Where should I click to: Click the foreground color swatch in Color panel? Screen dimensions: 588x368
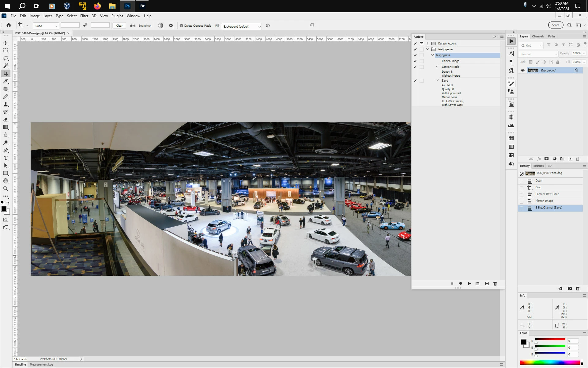(x=523, y=342)
